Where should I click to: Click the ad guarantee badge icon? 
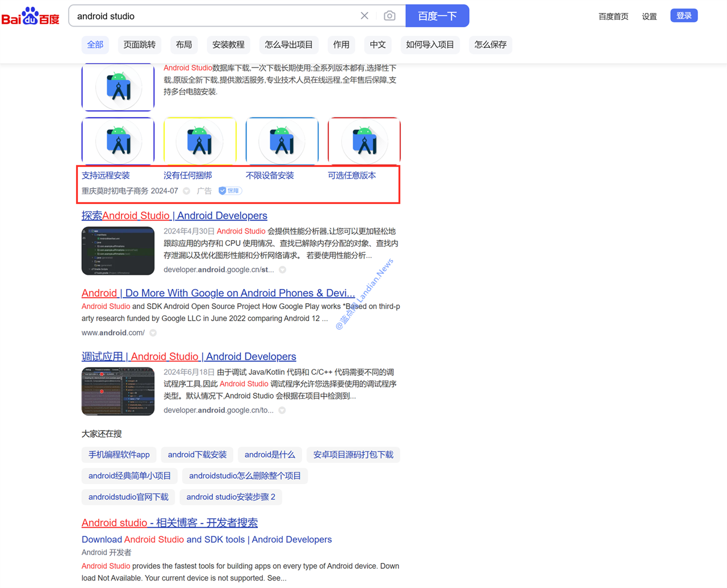point(230,191)
